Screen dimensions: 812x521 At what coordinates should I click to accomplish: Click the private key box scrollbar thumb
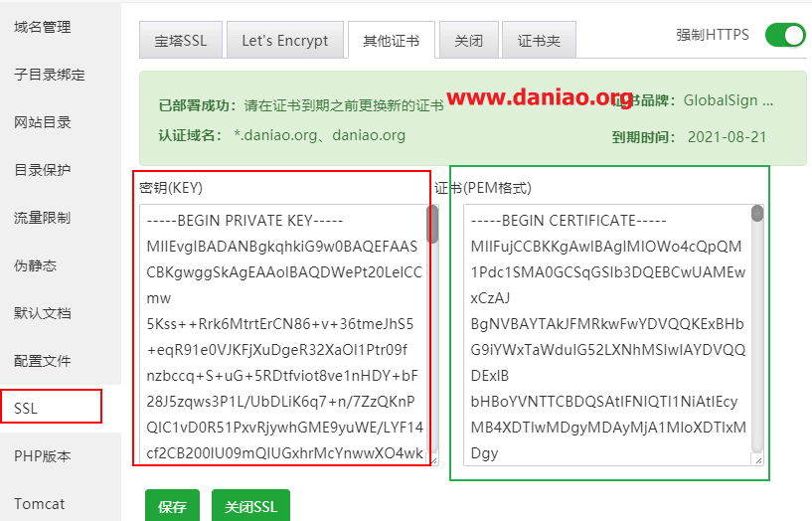(432, 224)
